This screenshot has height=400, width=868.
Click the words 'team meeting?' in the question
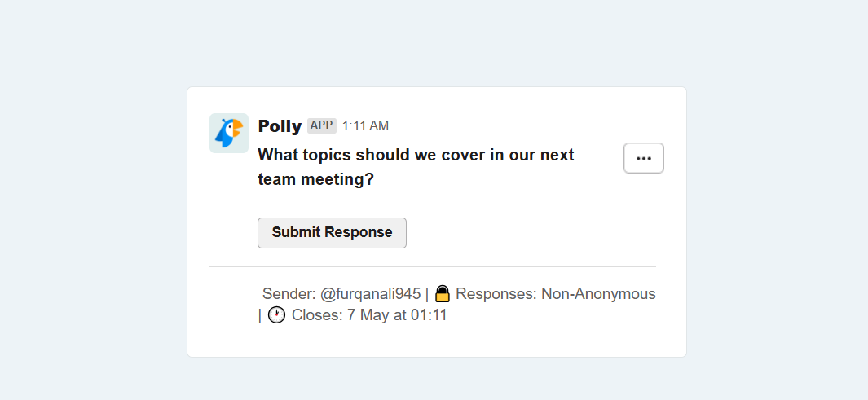click(316, 180)
